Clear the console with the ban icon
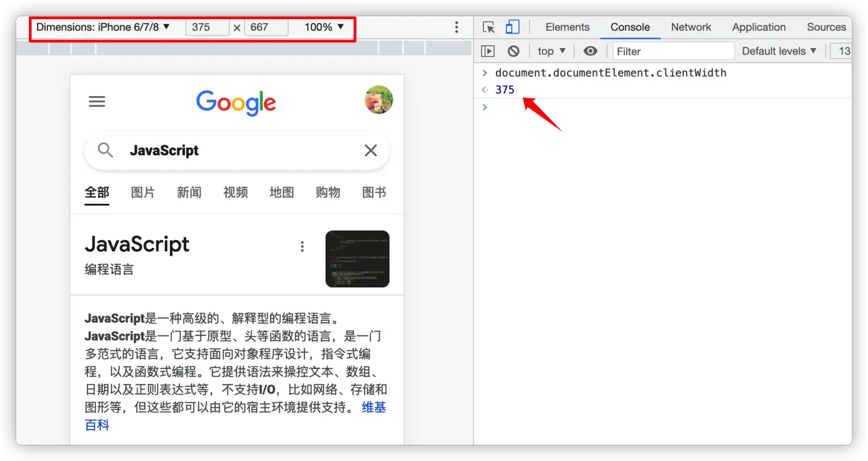The width and height of the screenshot is (868, 461). 513,51
